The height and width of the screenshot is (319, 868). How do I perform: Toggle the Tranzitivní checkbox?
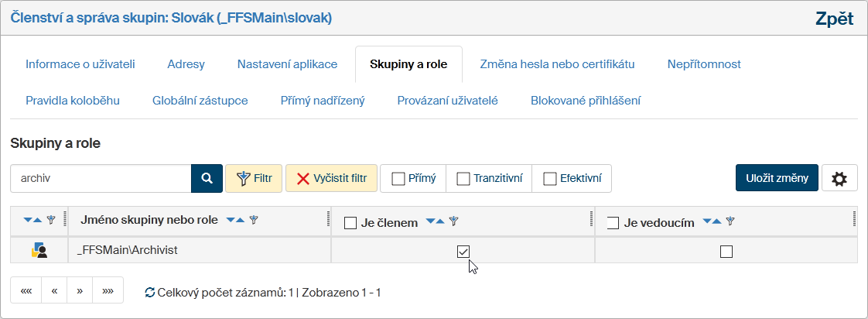click(463, 179)
